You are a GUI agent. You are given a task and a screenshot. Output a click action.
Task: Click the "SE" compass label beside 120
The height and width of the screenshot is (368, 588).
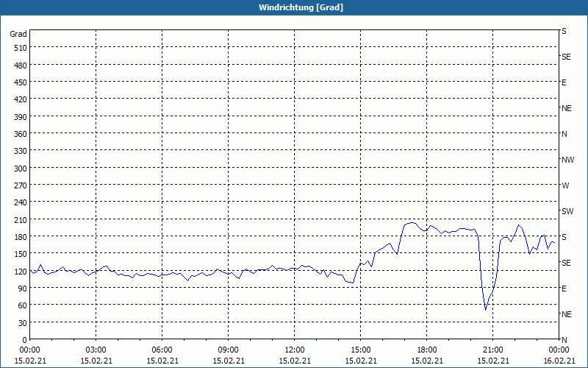(566, 263)
